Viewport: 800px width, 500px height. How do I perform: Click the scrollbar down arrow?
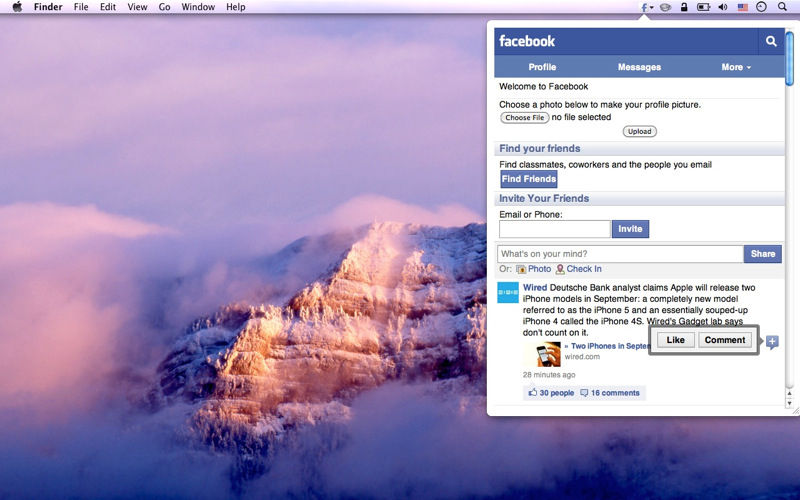pyautogui.click(x=789, y=403)
